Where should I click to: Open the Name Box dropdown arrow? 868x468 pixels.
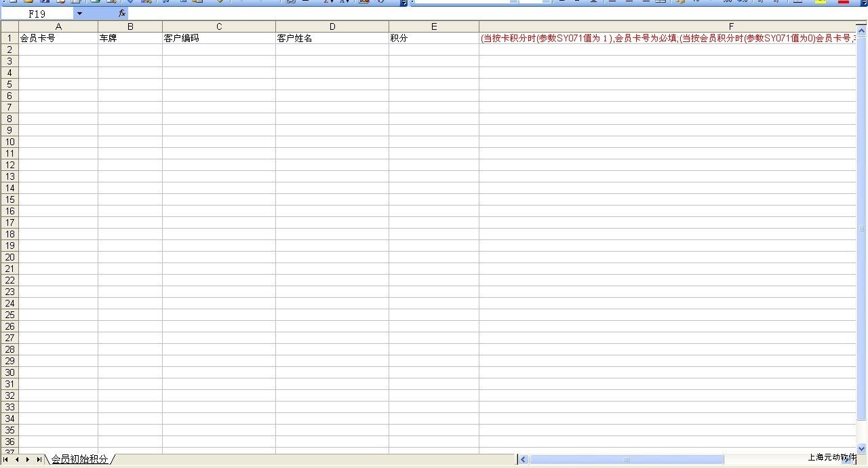coord(79,14)
